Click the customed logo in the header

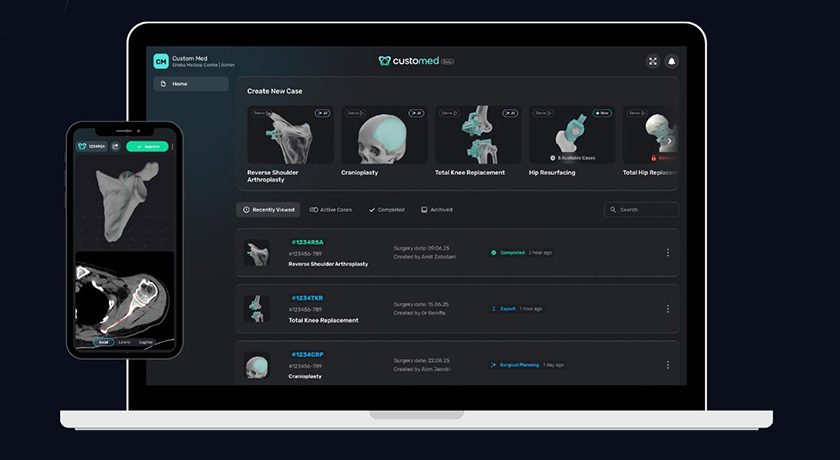click(416, 61)
